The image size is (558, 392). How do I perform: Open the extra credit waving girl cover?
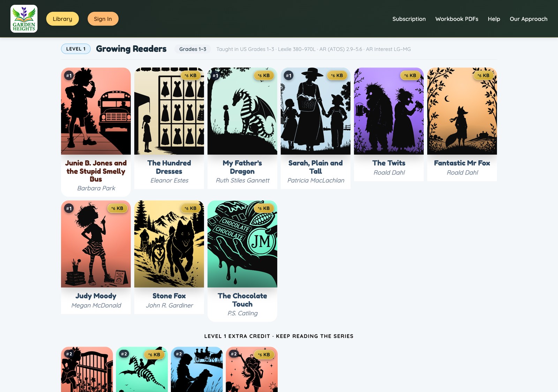pyautogui.click(x=252, y=369)
